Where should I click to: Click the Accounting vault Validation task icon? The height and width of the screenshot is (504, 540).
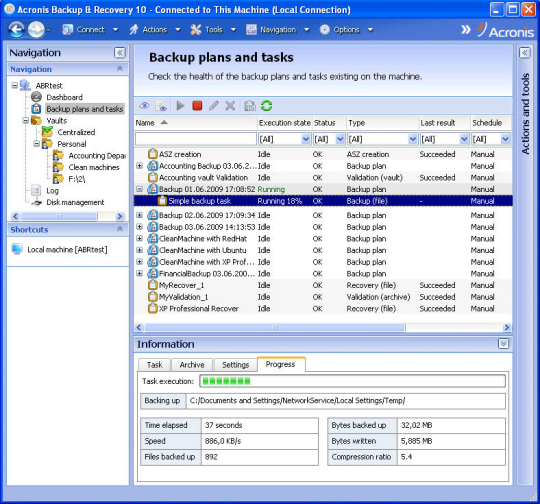pyautogui.click(x=153, y=177)
